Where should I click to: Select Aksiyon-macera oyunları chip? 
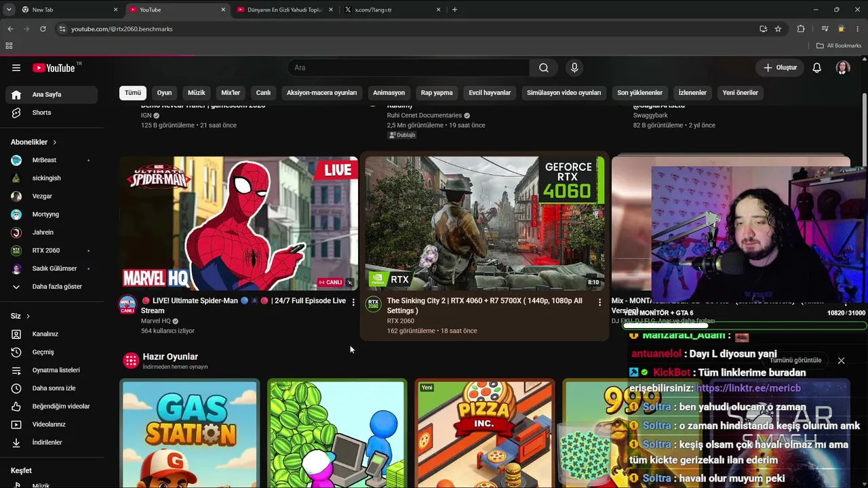pyautogui.click(x=322, y=93)
